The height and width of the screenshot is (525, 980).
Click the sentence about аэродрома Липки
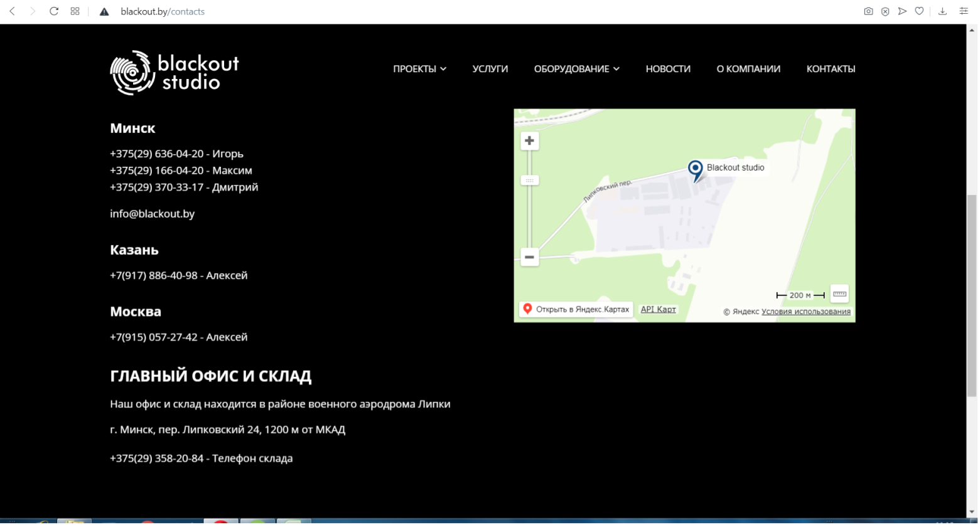tap(280, 404)
